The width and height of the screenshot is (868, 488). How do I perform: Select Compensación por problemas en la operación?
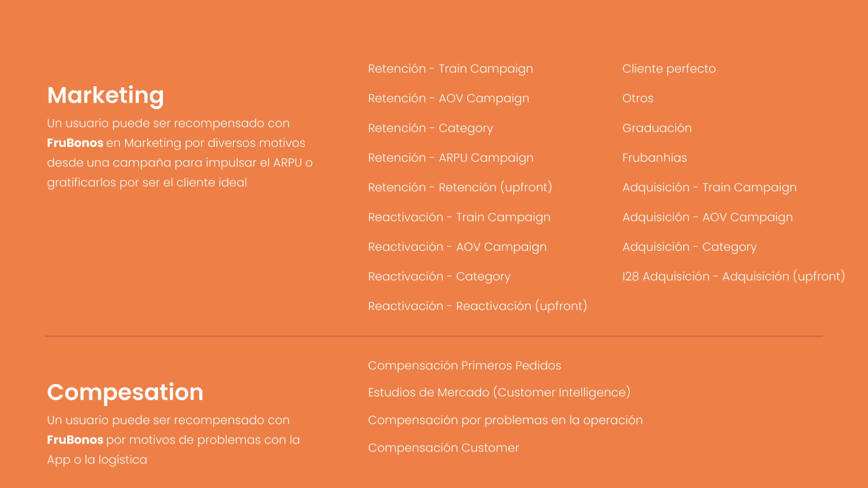[x=505, y=420]
